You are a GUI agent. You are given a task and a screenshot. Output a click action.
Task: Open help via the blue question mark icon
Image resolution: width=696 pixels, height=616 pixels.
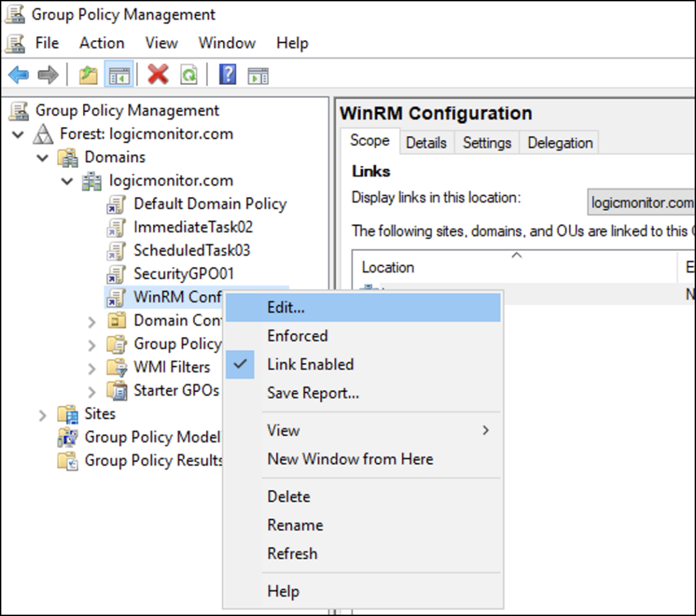[x=228, y=74]
